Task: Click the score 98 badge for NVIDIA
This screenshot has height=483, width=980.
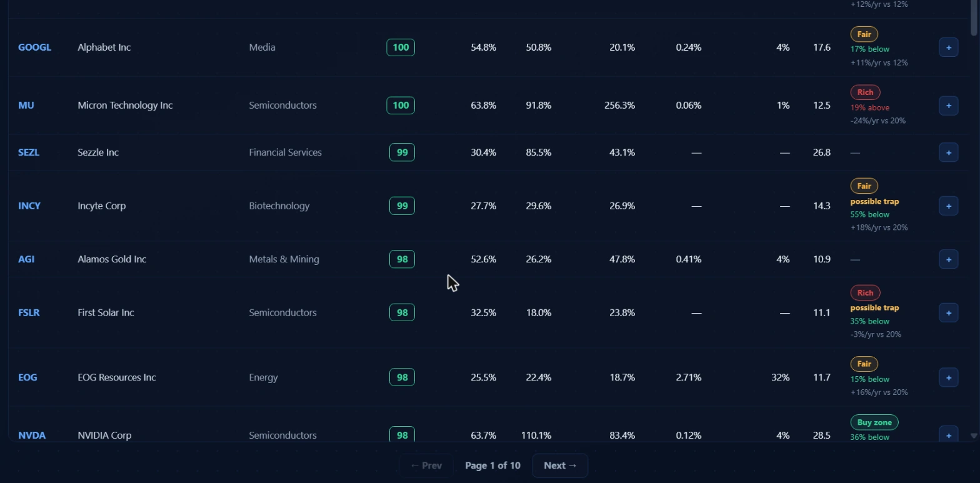Action: coord(402,434)
